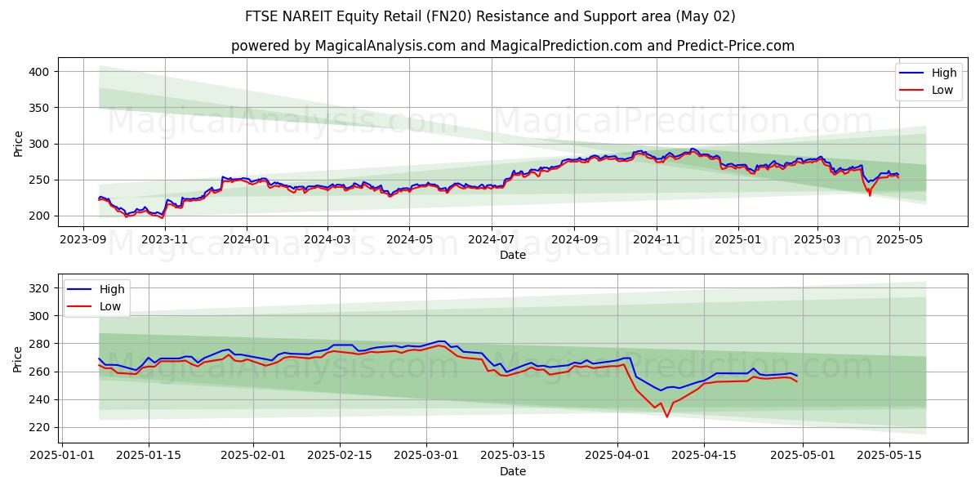Click the '2024-11' x-axis label of top chart
This screenshot has height=490, width=980.
(656, 239)
